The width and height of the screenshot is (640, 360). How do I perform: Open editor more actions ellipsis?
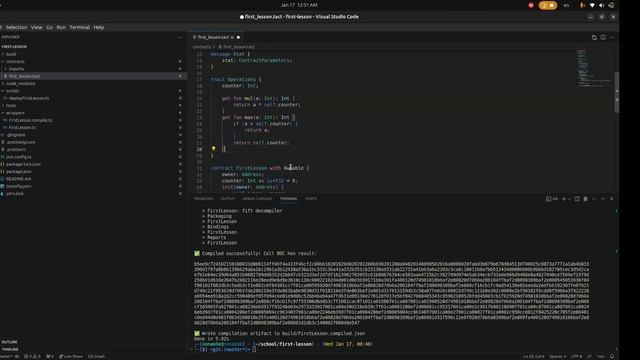[612, 37]
